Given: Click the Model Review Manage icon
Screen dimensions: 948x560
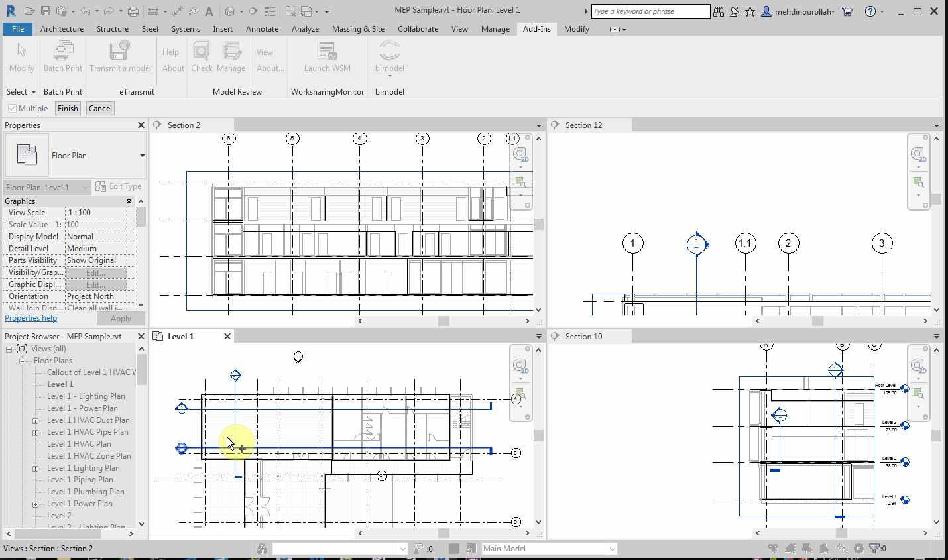Looking at the screenshot, I should click(x=231, y=52).
